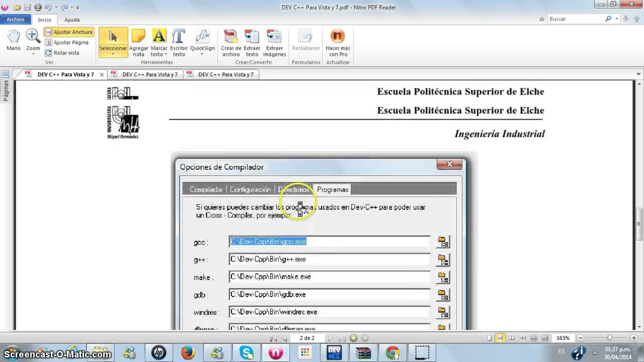Click the zoom slider in status bar
The image size is (644, 362).
(x=610, y=338)
